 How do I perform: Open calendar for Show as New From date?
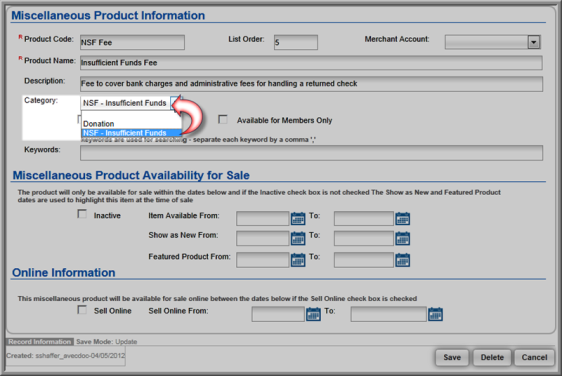click(298, 238)
